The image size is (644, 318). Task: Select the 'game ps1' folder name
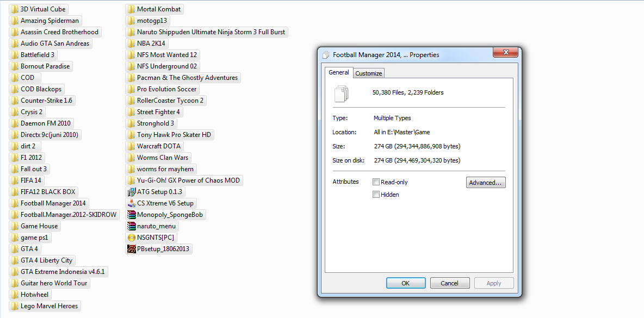[x=34, y=238]
